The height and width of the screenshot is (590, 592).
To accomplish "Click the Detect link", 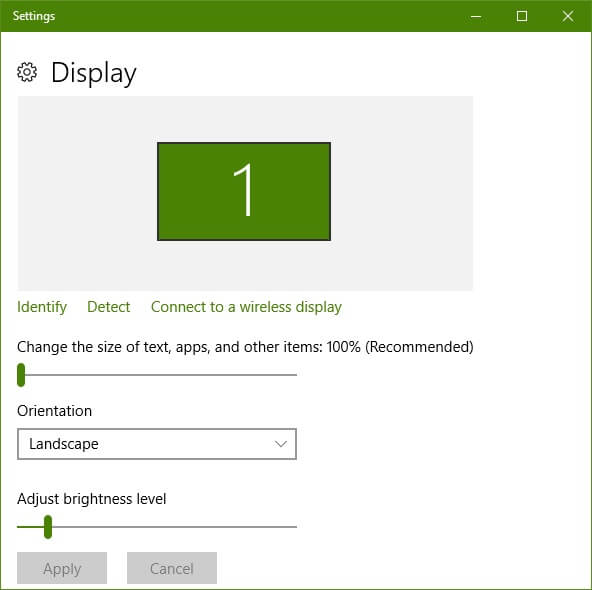I will click(x=109, y=307).
